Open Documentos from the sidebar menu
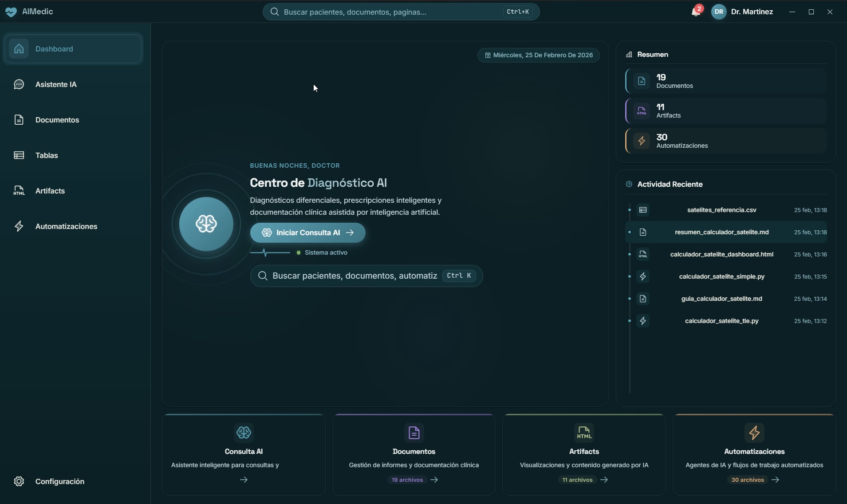The height and width of the screenshot is (504, 847). click(x=58, y=119)
